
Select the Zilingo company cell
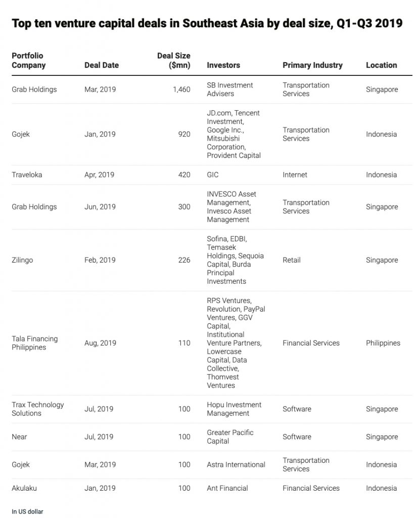click(22, 260)
